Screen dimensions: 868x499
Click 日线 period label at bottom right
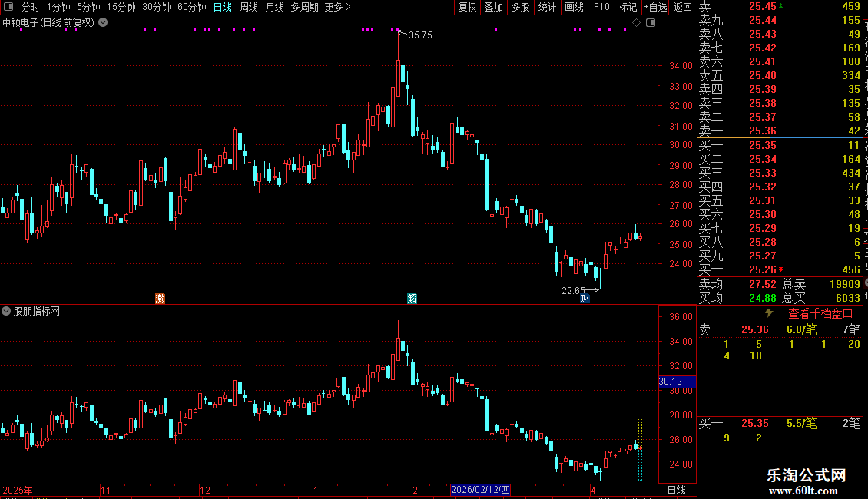click(677, 490)
